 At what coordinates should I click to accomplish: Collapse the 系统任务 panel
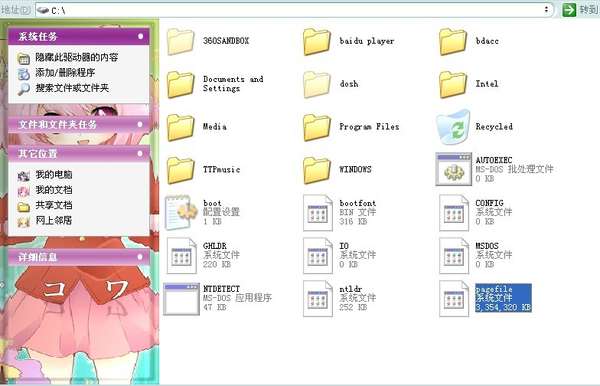[x=140, y=36]
